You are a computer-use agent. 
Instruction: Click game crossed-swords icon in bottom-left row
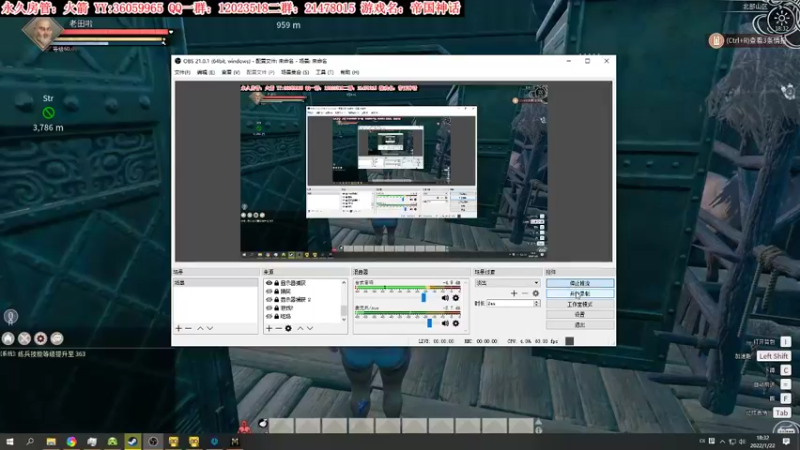point(24,338)
